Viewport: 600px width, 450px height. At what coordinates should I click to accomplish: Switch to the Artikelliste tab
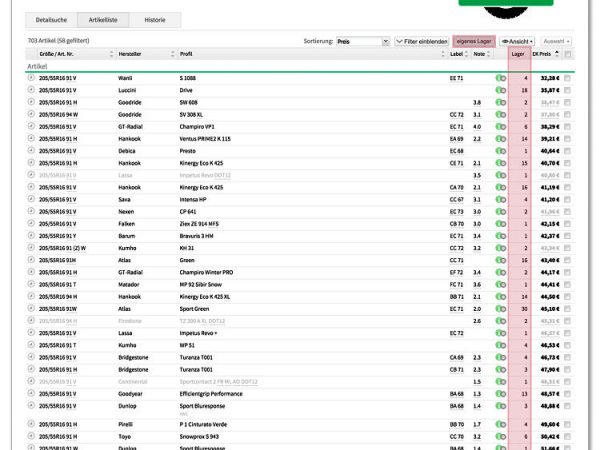[103, 20]
